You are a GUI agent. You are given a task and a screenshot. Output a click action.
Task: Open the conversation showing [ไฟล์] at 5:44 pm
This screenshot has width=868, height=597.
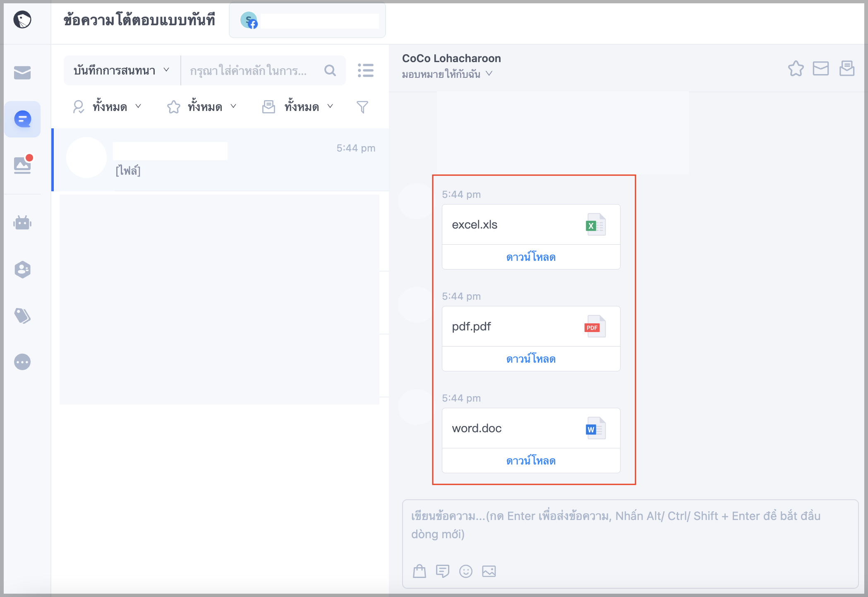tap(221, 159)
